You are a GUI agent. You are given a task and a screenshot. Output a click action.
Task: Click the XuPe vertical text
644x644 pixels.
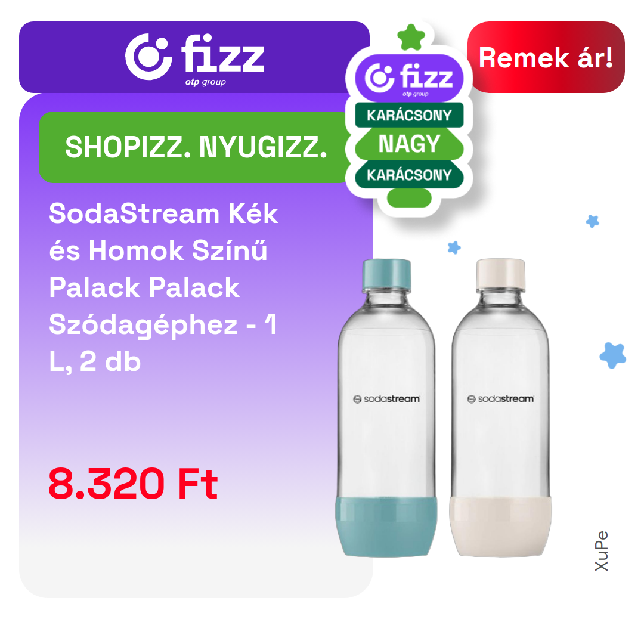coord(601,551)
